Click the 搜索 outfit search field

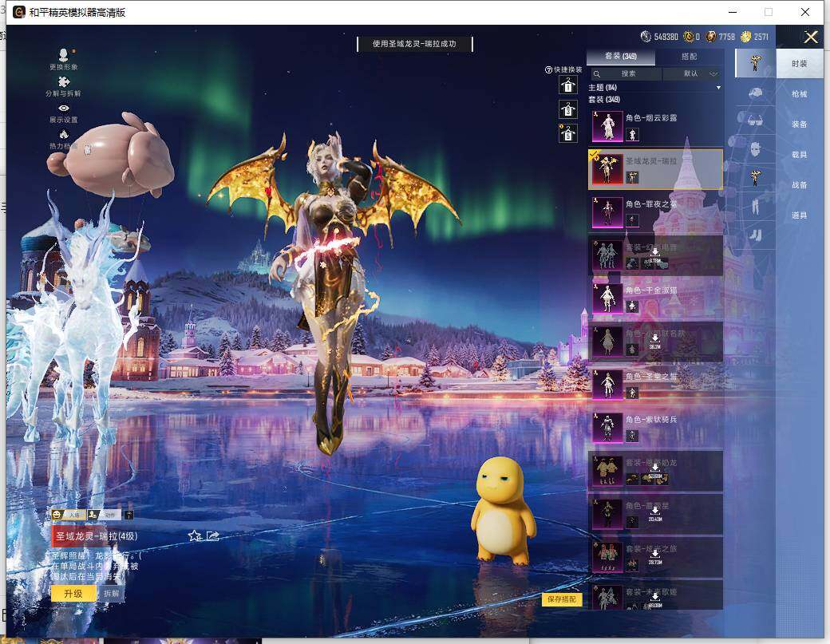(626, 73)
